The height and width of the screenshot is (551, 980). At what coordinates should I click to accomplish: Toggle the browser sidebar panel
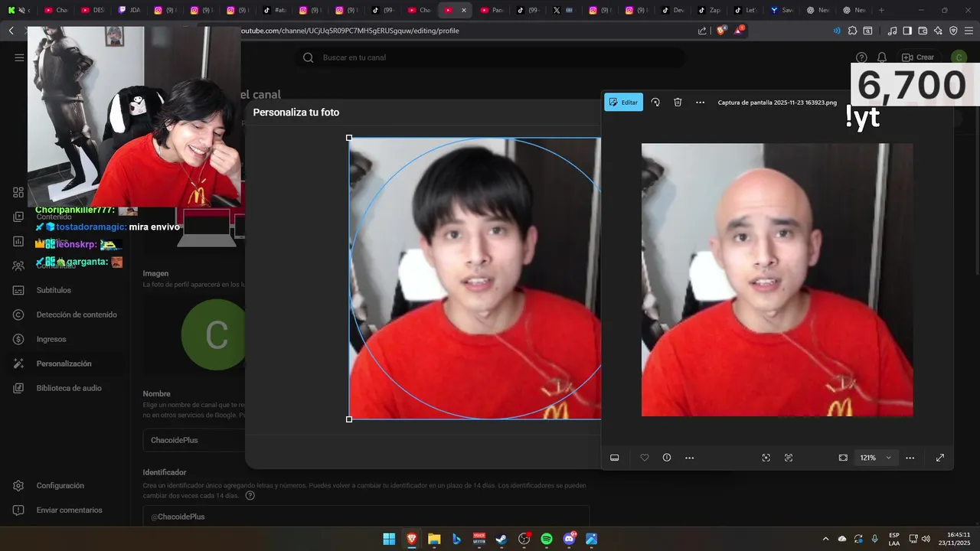(907, 31)
